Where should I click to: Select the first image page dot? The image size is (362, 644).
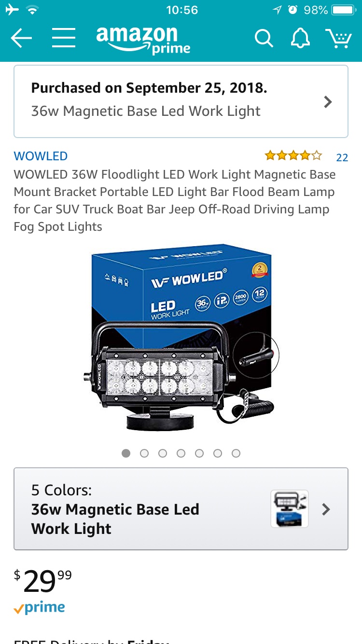pyautogui.click(x=126, y=453)
